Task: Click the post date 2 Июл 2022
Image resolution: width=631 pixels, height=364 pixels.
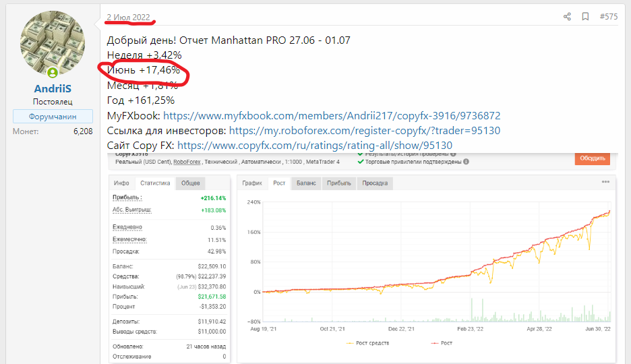Action: (128, 18)
